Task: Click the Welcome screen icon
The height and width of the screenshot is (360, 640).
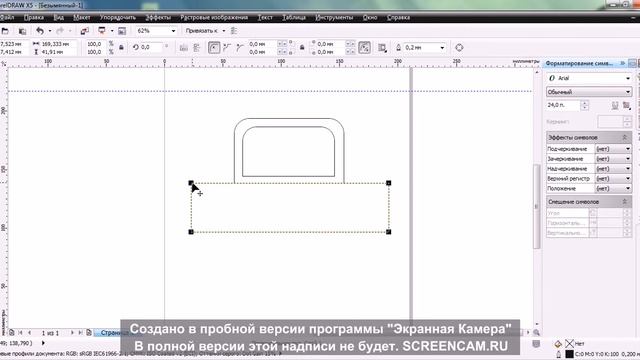Action: click(122, 31)
